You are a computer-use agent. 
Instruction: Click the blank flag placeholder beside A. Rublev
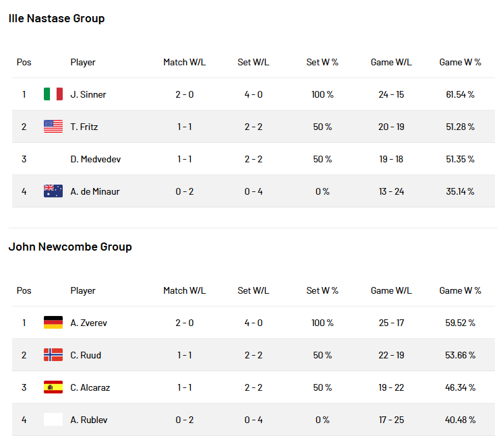pyautogui.click(x=53, y=420)
